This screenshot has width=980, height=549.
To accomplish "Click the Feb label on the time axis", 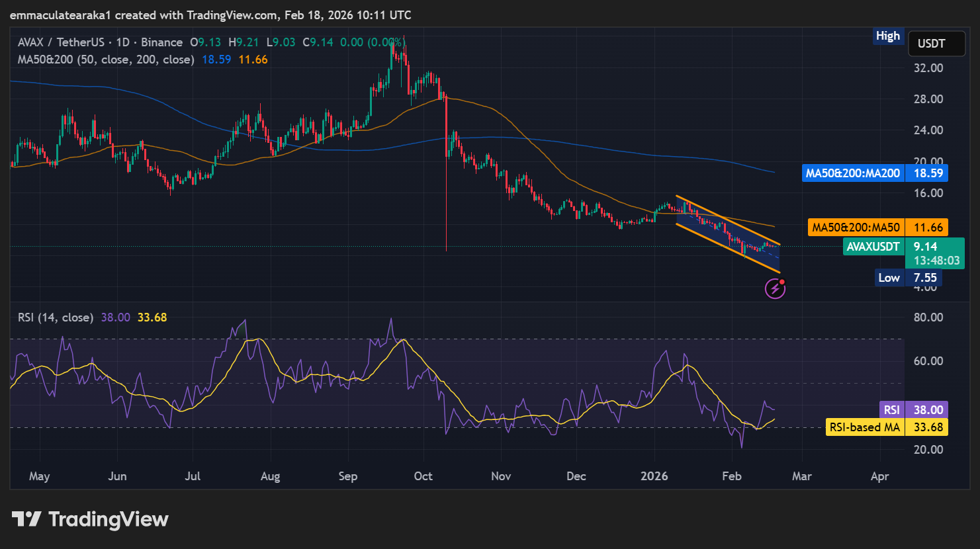I will coord(731,476).
